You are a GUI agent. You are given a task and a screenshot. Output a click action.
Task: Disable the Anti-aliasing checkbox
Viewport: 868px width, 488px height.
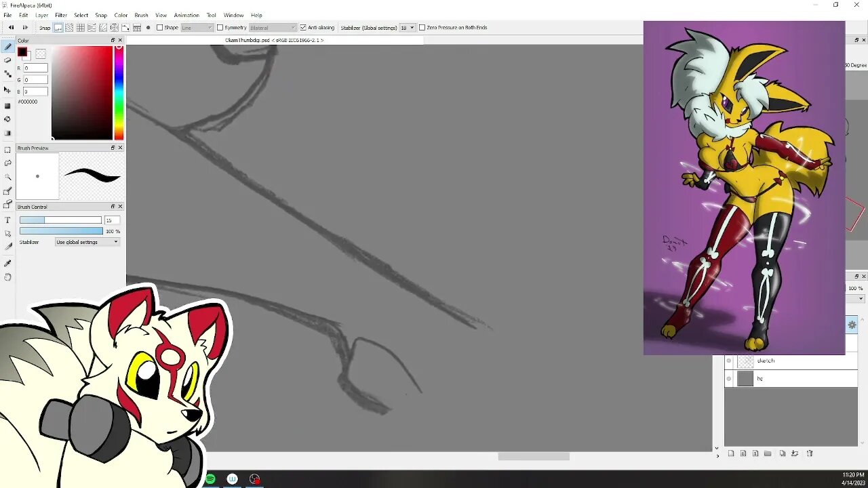[303, 28]
